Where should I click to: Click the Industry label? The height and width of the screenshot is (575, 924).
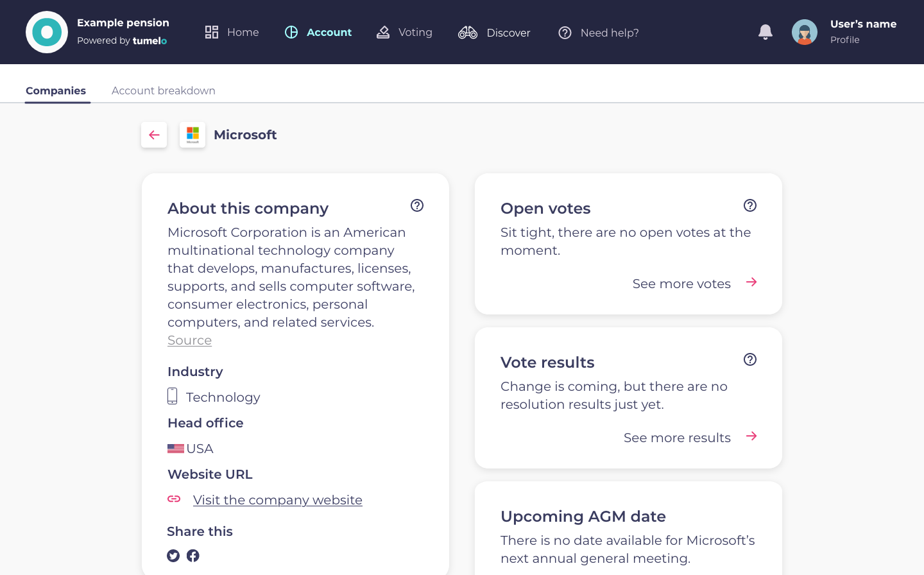coord(195,372)
